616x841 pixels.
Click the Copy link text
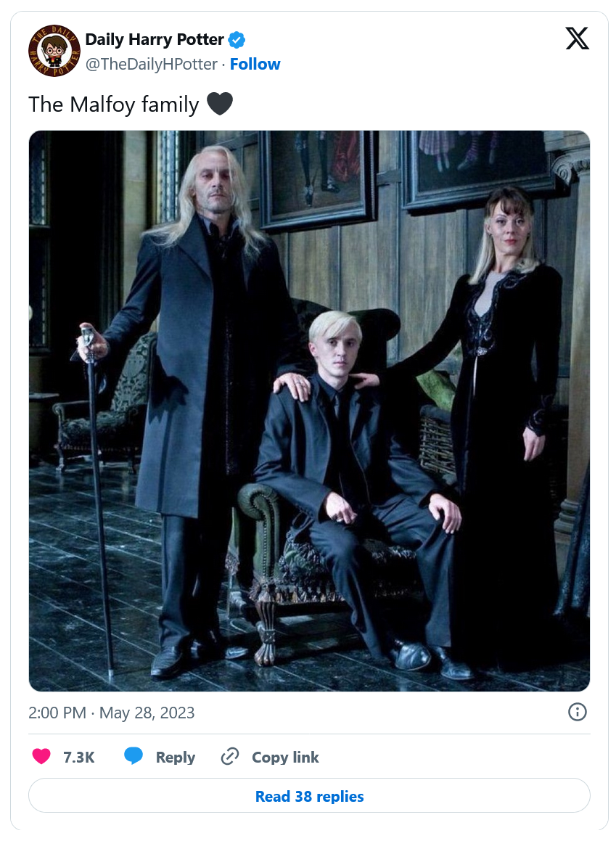point(285,757)
